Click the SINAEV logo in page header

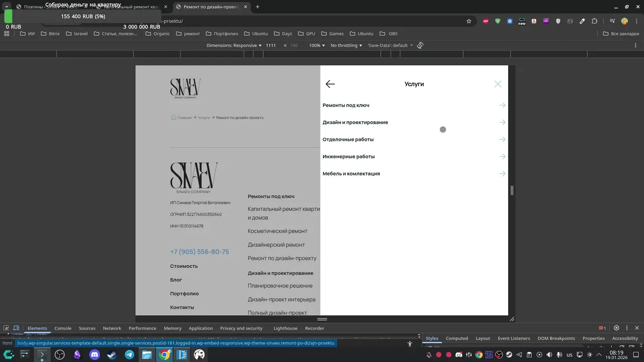click(185, 88)
